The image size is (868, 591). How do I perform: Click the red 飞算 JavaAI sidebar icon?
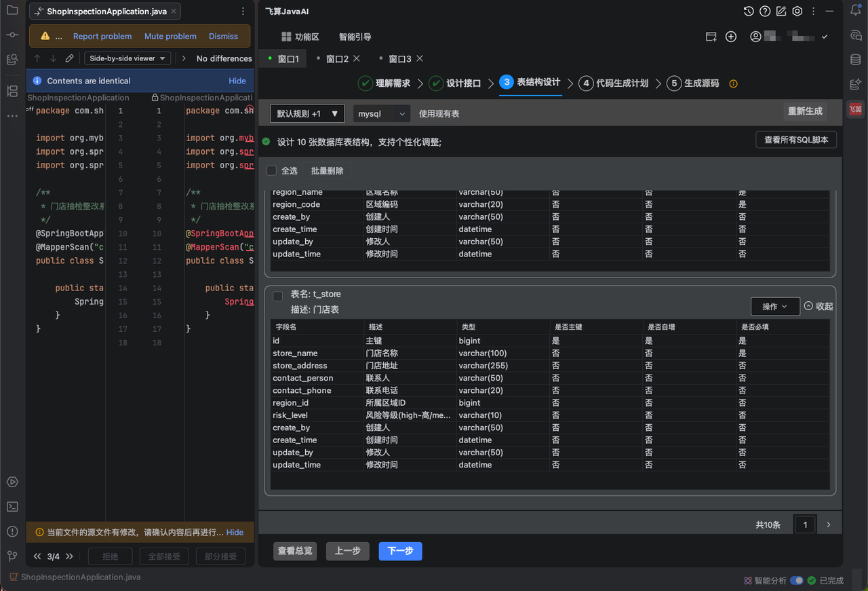click(856, 109)
